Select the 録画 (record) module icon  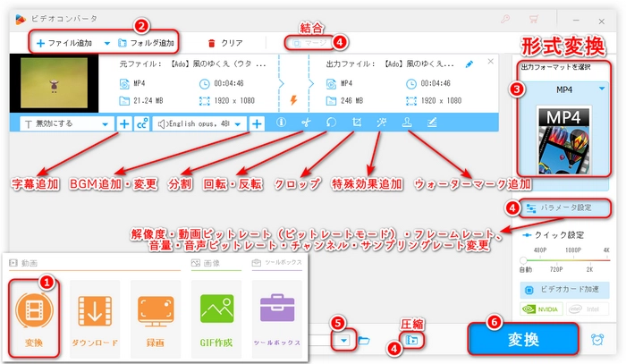[x=156, y=318]
